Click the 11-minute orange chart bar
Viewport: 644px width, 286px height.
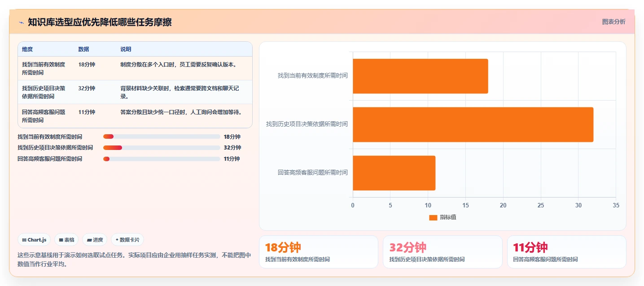[x=394, y=173]
